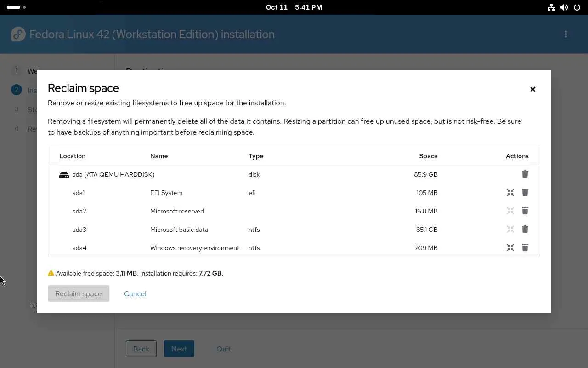Select installer step 1 in sidebar

point(17,71)
